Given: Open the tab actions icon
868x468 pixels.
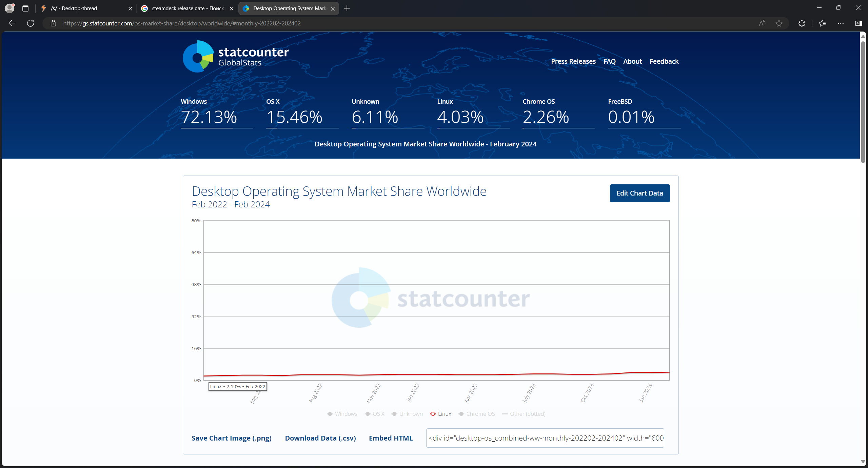Looking at the screenshot, I should 25,8.
